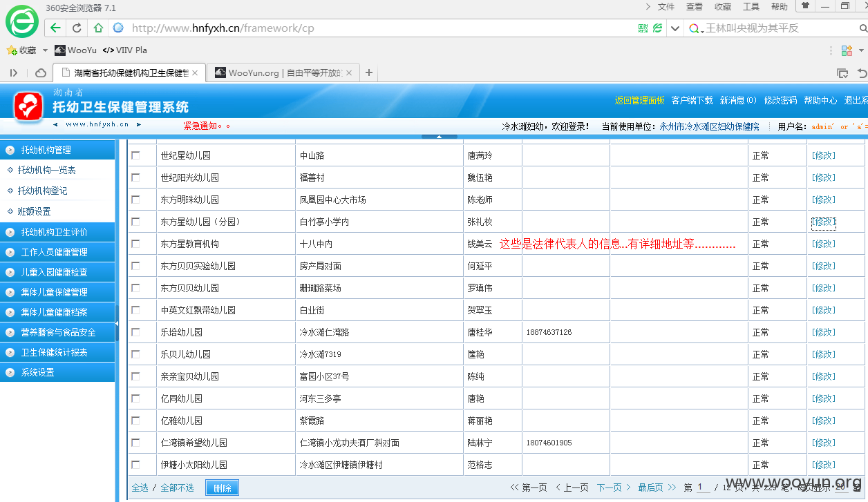The width and height of the screenshot is (868, 502).
Task: Open 托幼机构一览表 in sidebar
Action: pos(46,170)
